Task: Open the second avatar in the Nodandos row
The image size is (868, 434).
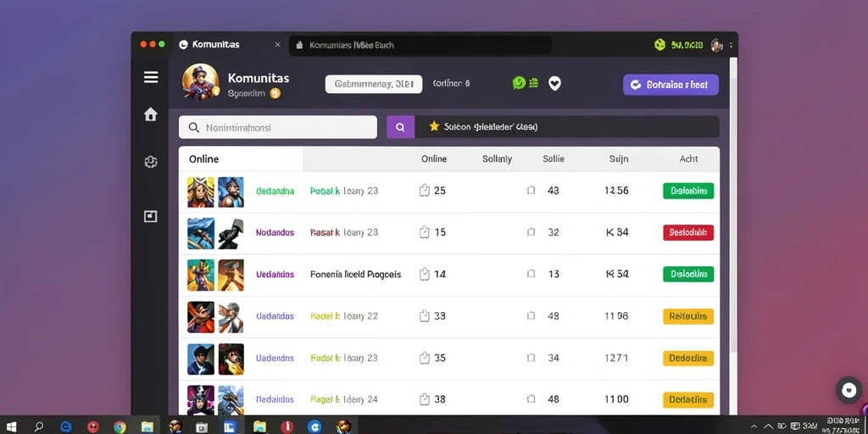Action: pyautogui.click(x=231, y=233)
